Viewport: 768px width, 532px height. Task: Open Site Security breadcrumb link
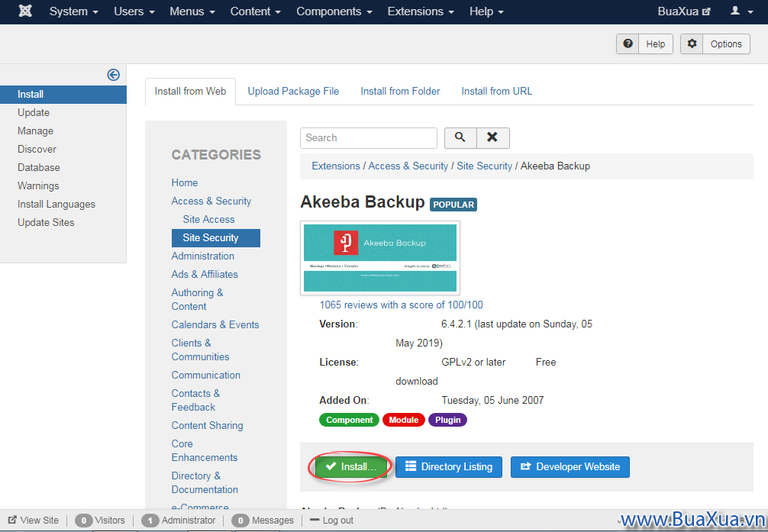tap(485, 166)
